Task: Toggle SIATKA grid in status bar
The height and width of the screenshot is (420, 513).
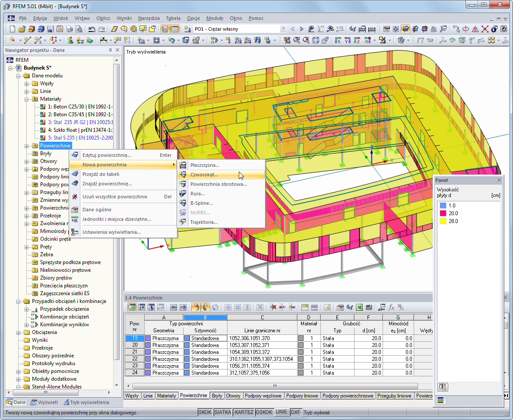Action: point(222,412)
